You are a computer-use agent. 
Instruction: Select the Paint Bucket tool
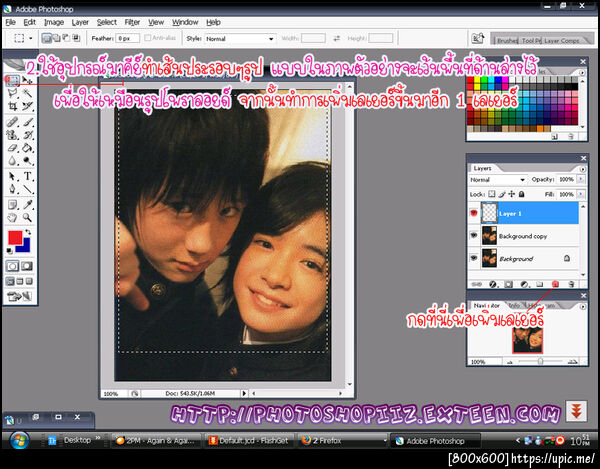(27, 148)
